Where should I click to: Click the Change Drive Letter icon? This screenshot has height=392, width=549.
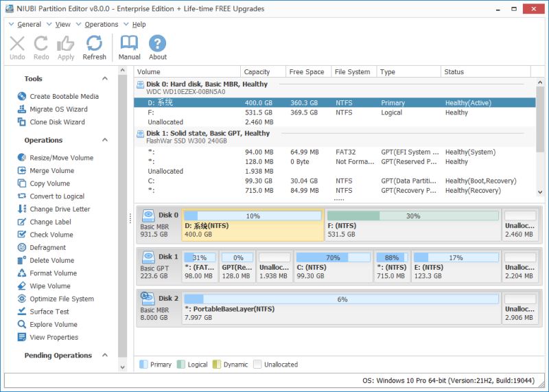(x=22, y=209)
